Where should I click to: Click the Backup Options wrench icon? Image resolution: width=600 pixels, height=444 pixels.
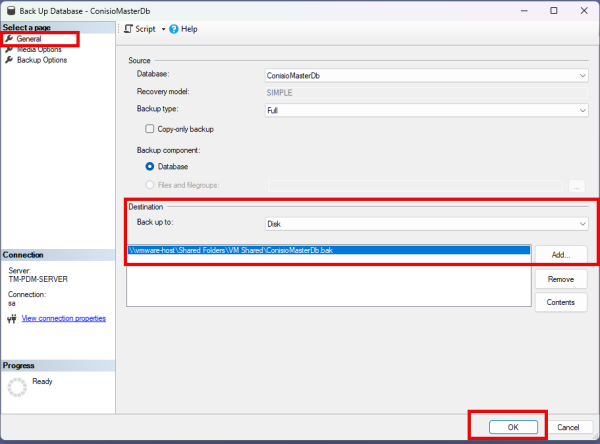pos(9,60)
